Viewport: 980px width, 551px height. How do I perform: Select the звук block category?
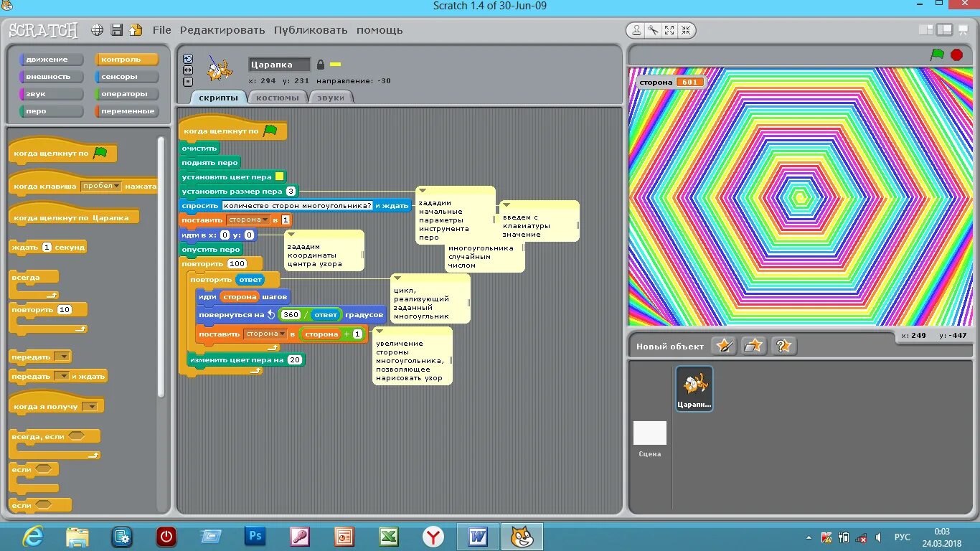click(52, 94)
